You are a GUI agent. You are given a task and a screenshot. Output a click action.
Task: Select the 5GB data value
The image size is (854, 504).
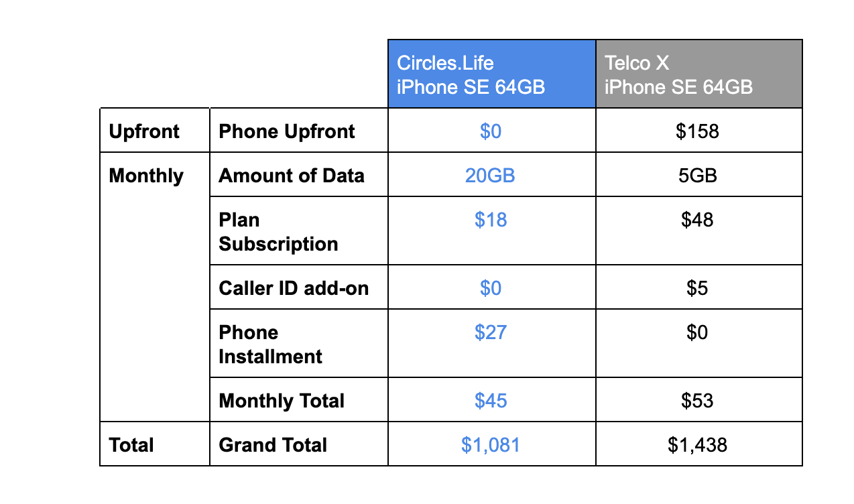(x=697, y=176)
